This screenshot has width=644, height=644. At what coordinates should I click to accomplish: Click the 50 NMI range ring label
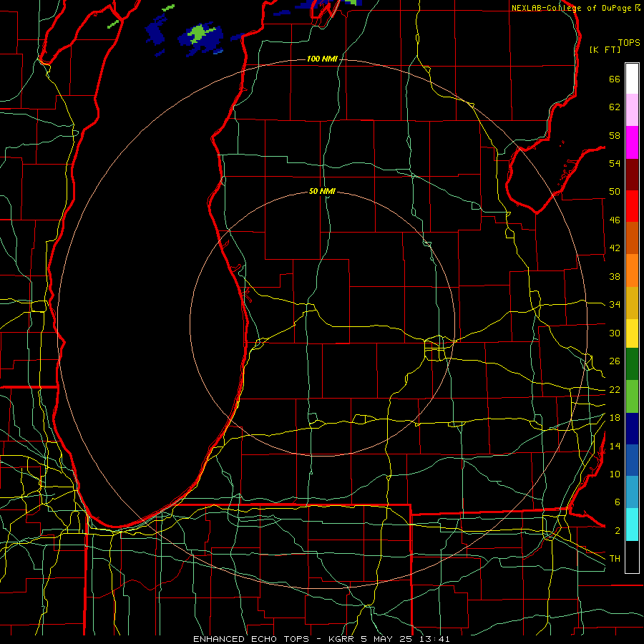[322, 191]
